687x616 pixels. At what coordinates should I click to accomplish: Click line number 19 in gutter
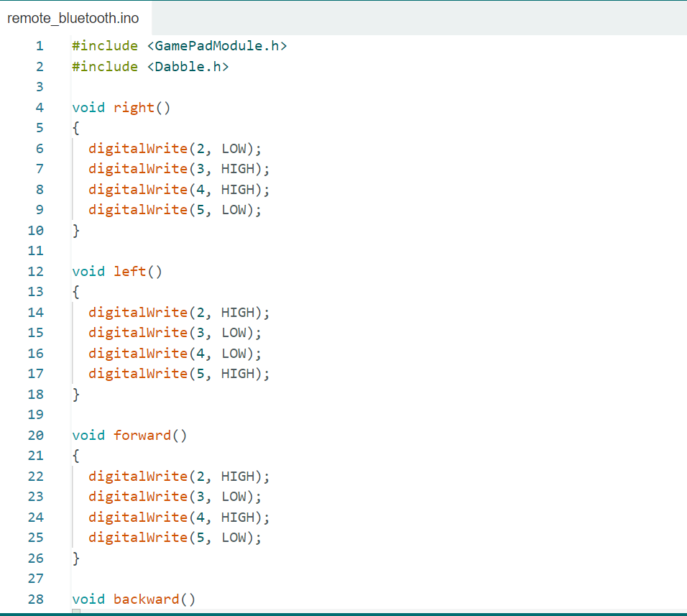click(x=35, y=415)
